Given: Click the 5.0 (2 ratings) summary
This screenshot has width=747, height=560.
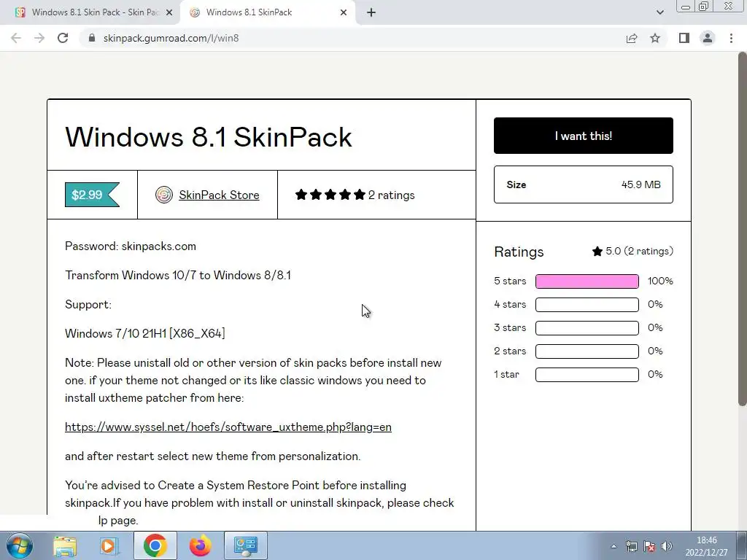Looking at the screenshot, I should tap(632, 251).
